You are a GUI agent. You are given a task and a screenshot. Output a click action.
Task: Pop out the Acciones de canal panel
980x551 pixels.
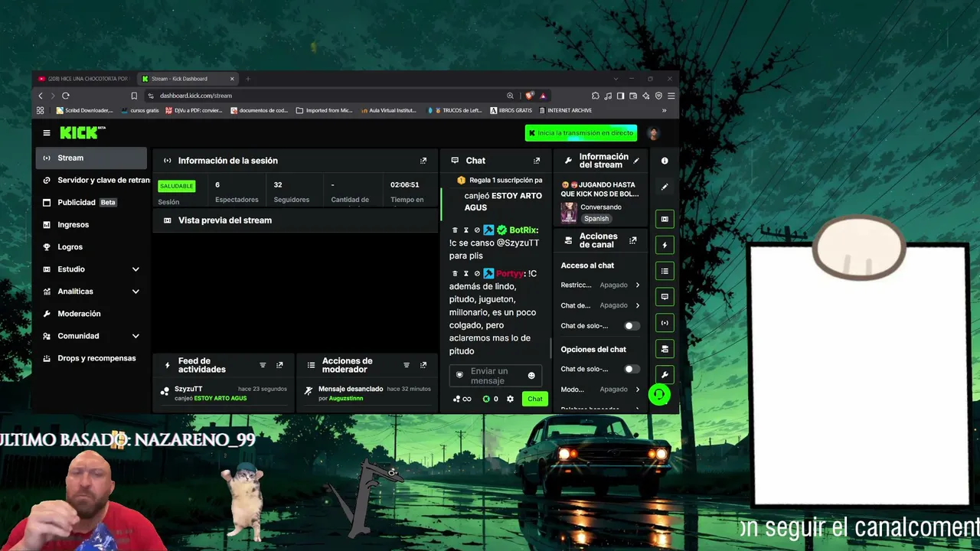pyautogui.click(x=633, y=240)
